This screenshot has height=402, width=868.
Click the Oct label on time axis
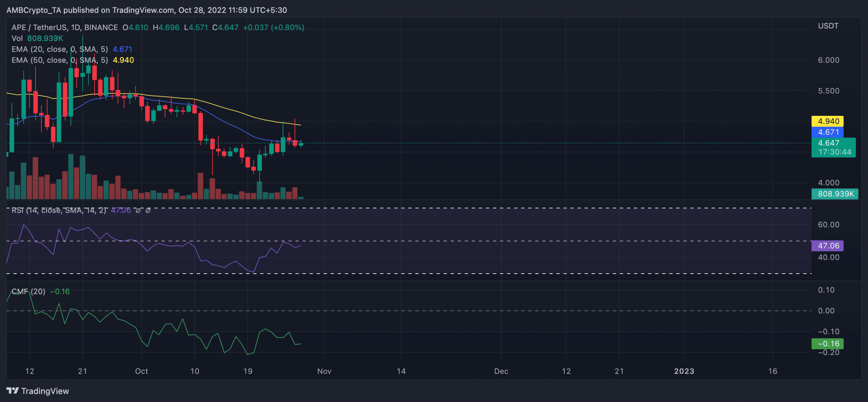pos(141,371)
